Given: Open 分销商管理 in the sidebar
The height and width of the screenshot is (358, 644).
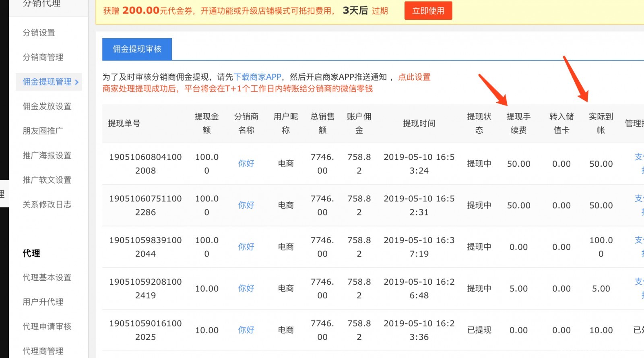Looking at the screenshot, I should point(43,57).
